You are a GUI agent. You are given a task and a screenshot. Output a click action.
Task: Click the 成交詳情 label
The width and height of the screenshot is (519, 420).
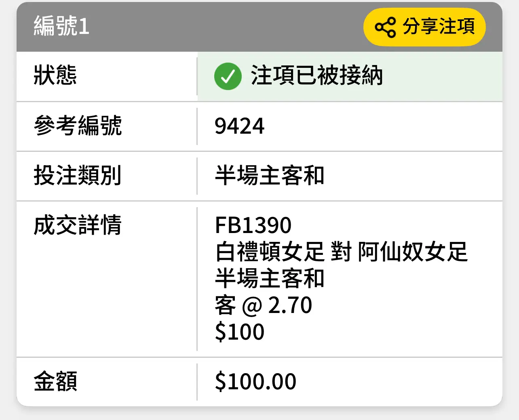[78, 225]
